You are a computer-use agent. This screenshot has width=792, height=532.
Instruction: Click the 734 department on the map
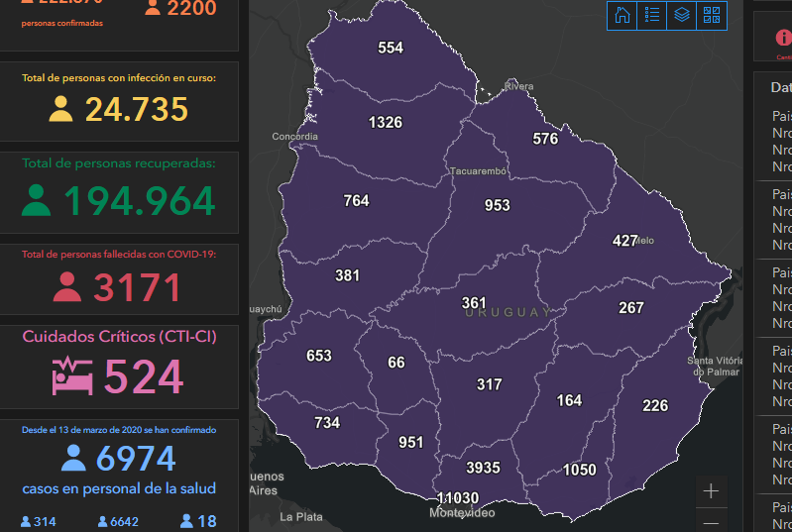tap(327, 422)
